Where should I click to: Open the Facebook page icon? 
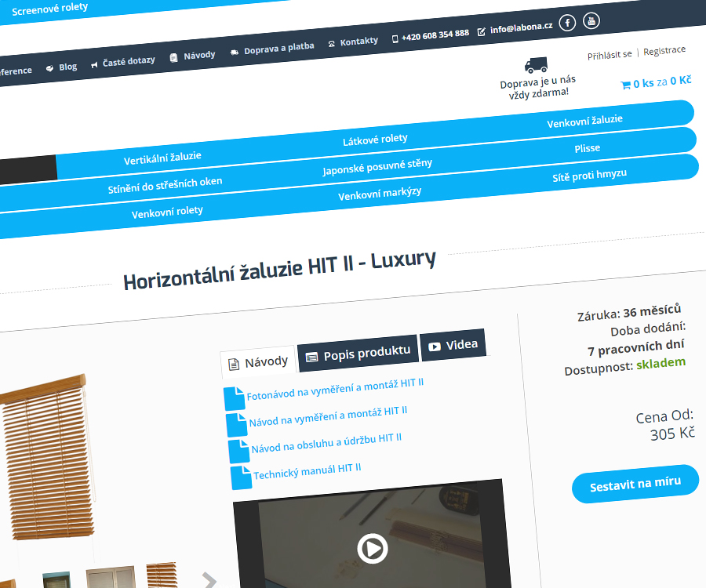567,23
